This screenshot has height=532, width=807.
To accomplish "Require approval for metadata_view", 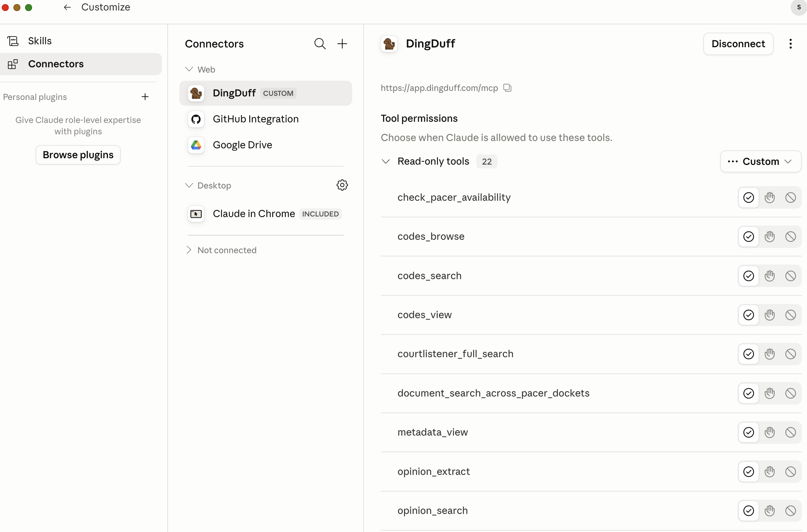I will click(770, 433).
